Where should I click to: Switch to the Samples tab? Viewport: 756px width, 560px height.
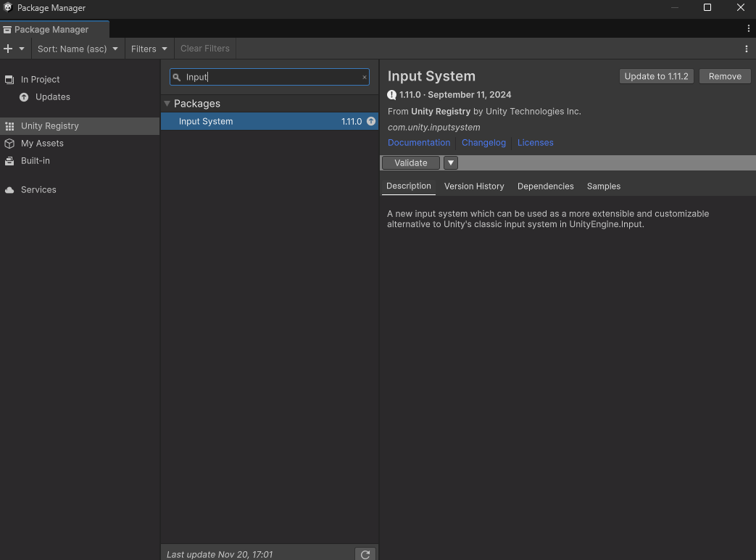point(604,186)
